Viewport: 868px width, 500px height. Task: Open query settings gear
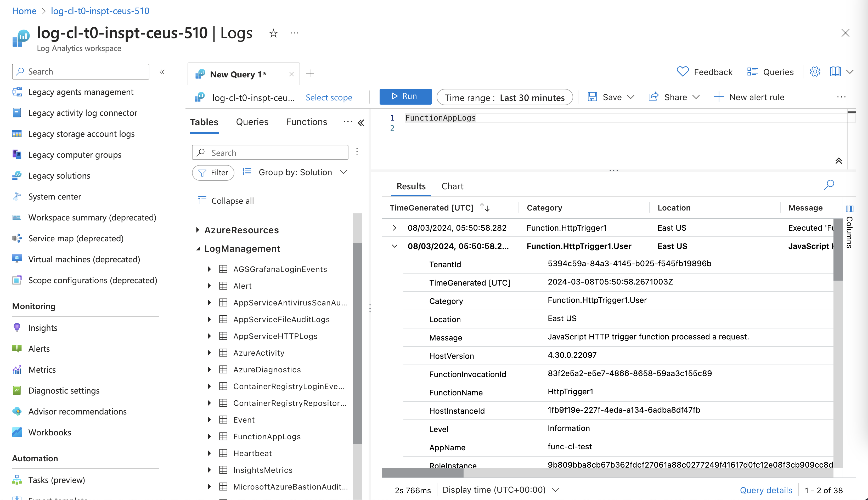[x=815, y=72]
